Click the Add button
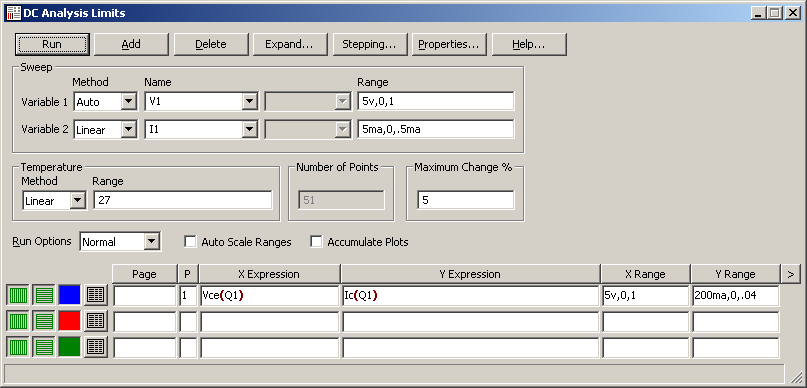The height and width of the screenshot is (388, 807). click(x=131, y=44)
